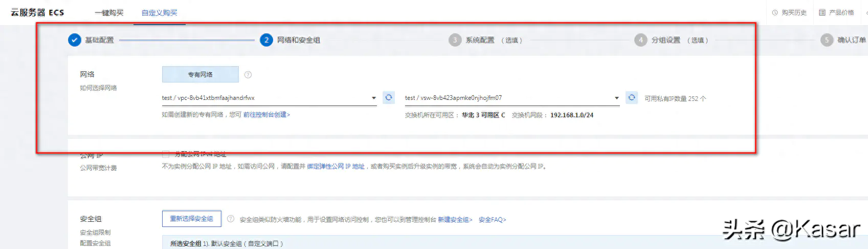Expand the vSwitch dropdown test / vsw-8vb423apmke0njhojfm07
868x249 pixels.
511,98
